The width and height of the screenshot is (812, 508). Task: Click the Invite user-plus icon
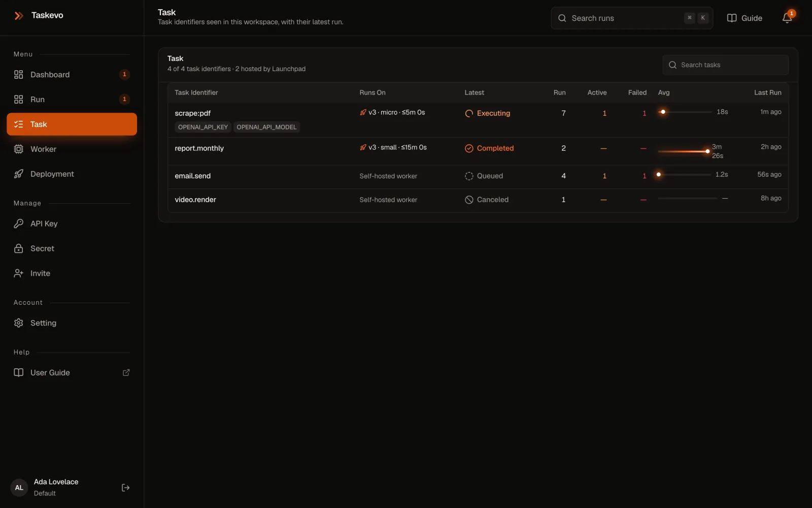tap(19, 273)
